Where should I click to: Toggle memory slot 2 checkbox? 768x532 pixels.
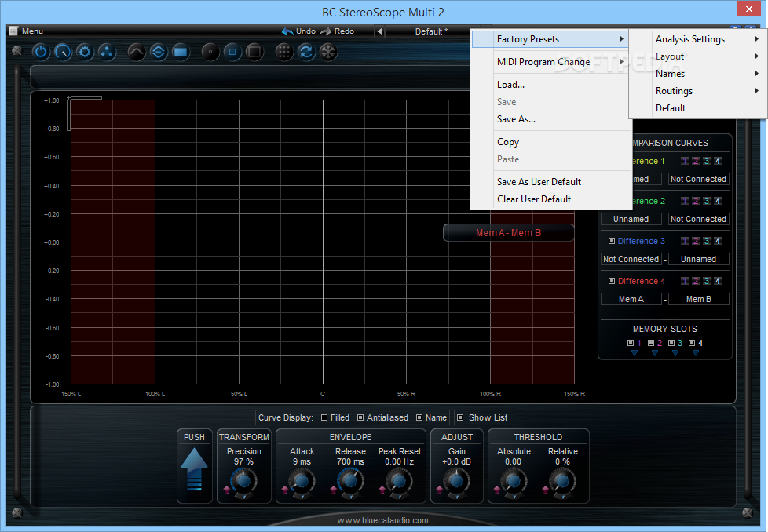(x=651, y=343)
